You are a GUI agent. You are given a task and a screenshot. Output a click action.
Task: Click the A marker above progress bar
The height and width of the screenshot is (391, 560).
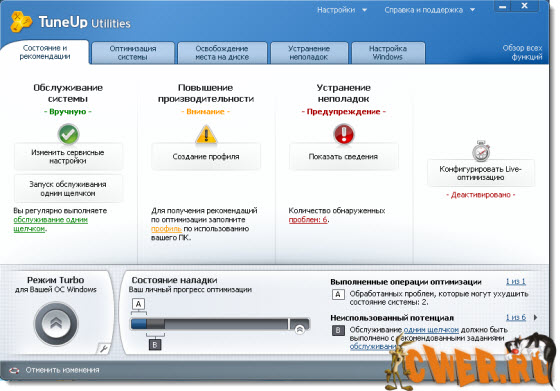coord(139,304)
